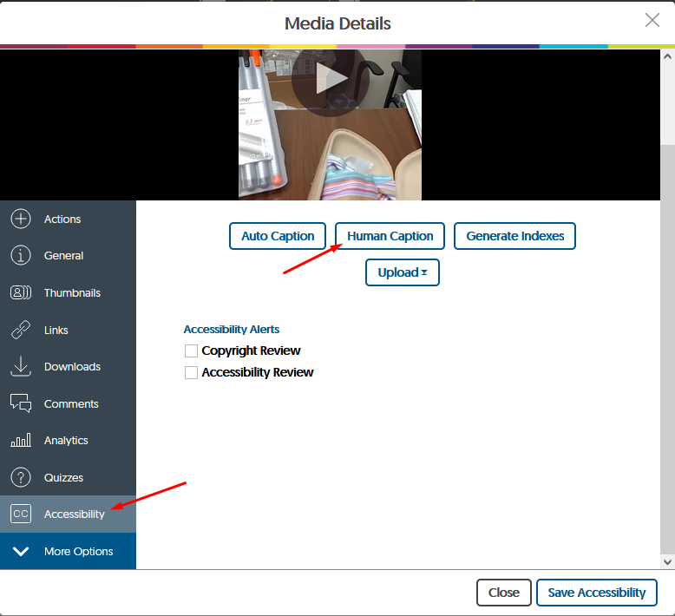Open the Links chain icon
This screenshot has height=616, width=675.
(x=21, y=331)
